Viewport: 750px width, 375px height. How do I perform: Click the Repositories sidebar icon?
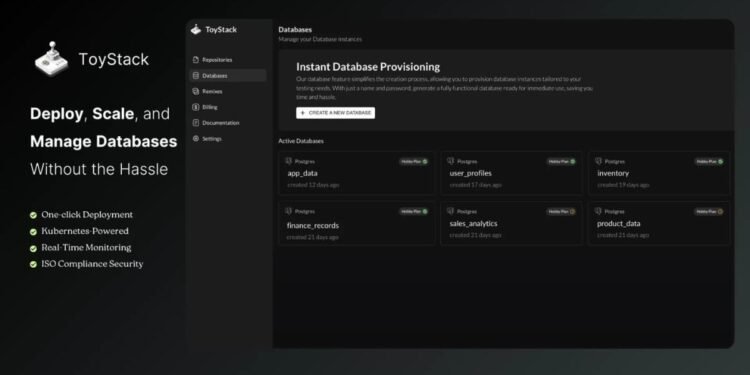point(195,60)
